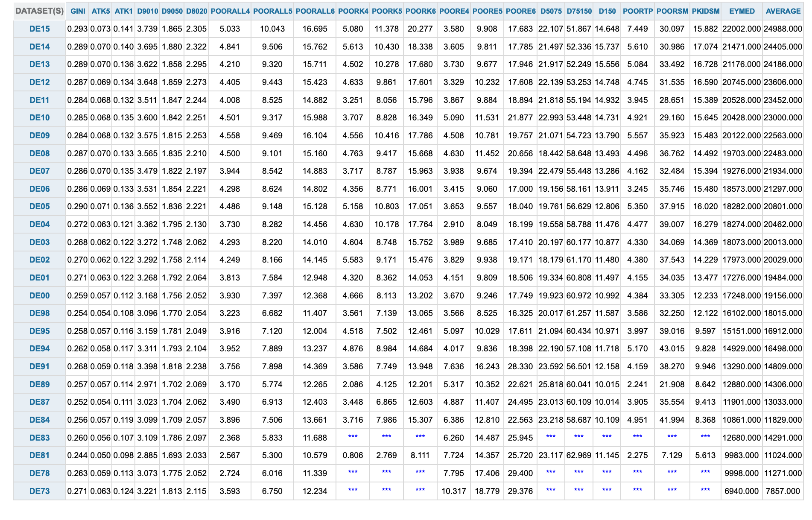Open the DE11 dataset link

pos(39,100)
